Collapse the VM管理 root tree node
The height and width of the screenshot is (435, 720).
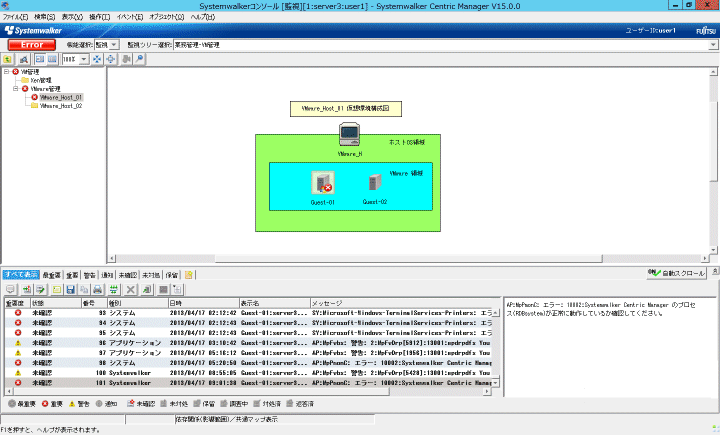point(6,72)
